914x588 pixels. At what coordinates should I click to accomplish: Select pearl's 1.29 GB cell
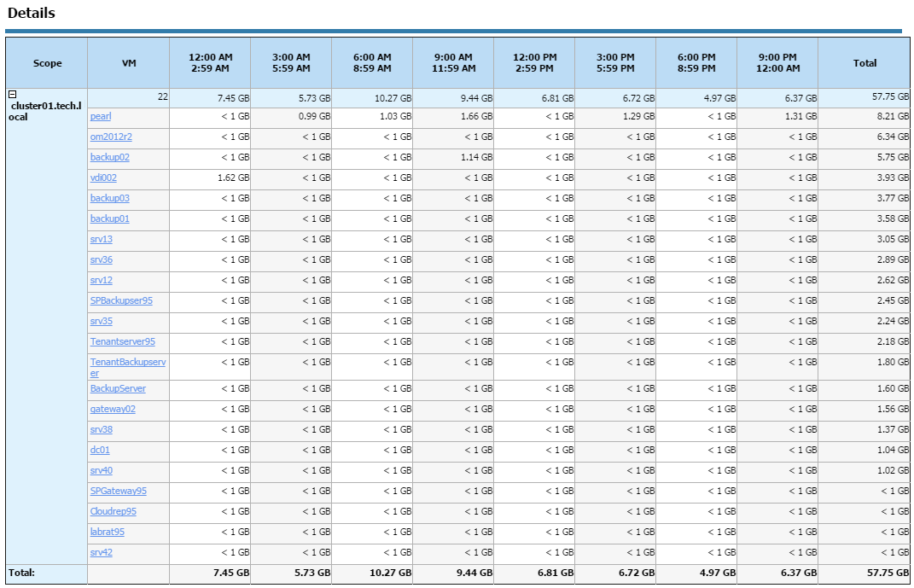pyautogui.click(x=615, y=117)
